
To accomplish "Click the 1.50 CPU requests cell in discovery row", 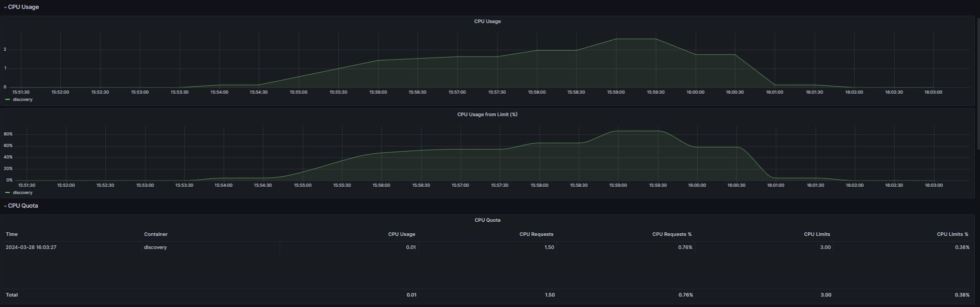I will pyautogui.click(x=549, y=247).
